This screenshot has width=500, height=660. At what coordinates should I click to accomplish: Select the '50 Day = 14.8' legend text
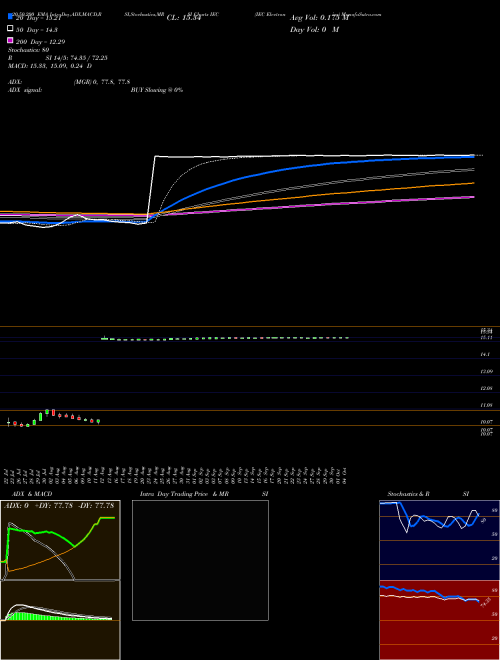pos(37,30)
